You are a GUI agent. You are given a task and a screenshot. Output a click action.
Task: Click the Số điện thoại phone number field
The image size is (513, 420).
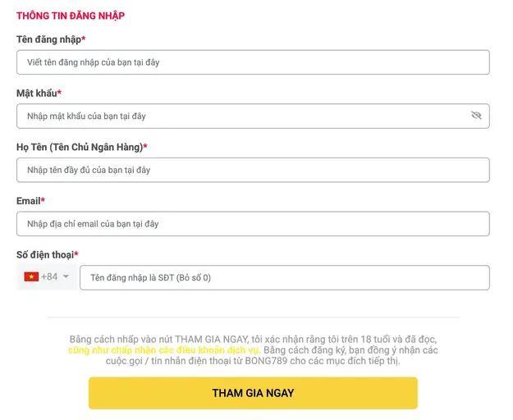(x=284, y=277)
